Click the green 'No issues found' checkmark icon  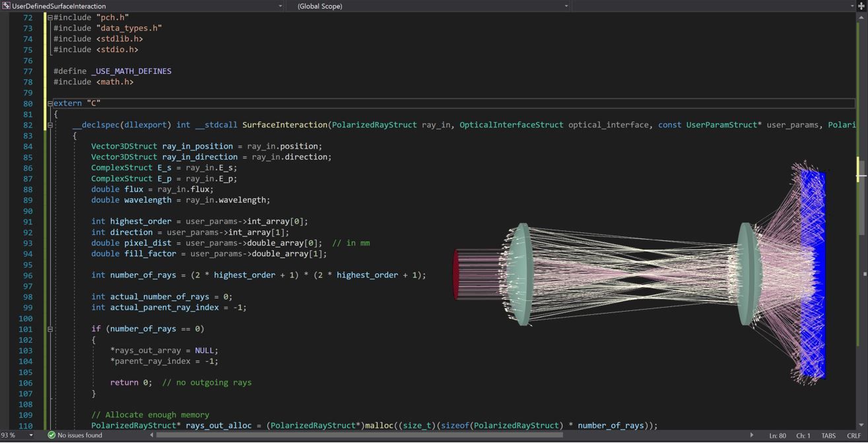point(51,436)
